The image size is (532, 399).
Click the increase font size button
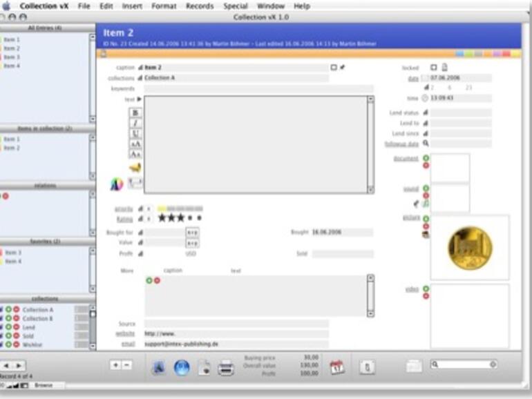pyautogui.click(x=135, y=144)
